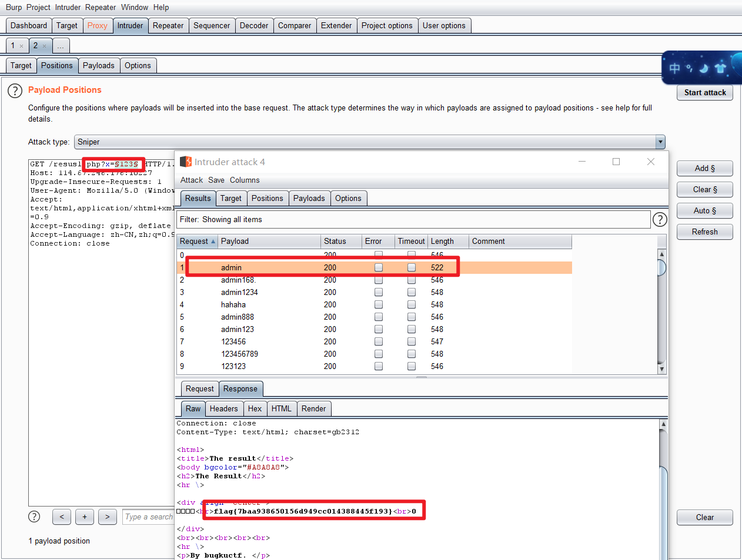Screen dimensions: 742x560
Task: Switch to the Repeater tab
Action: pyautogui.click(x=168, y=26)
